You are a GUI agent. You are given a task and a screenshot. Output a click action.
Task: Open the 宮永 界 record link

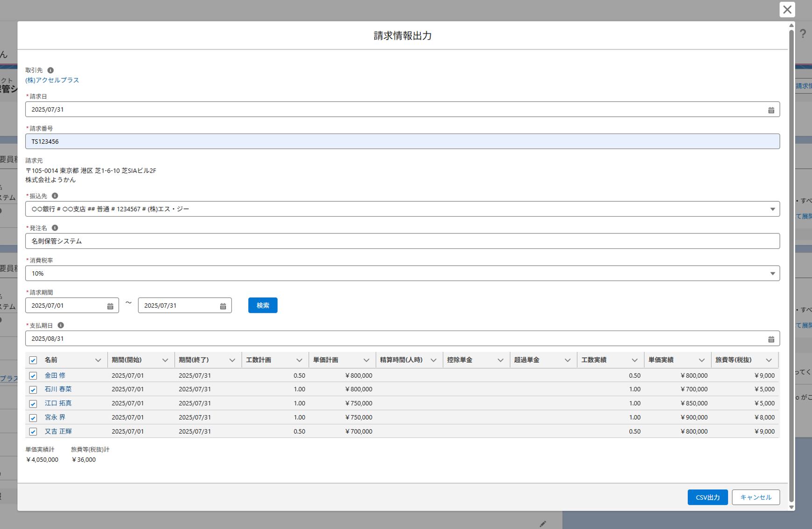click(x=55, y=417)
